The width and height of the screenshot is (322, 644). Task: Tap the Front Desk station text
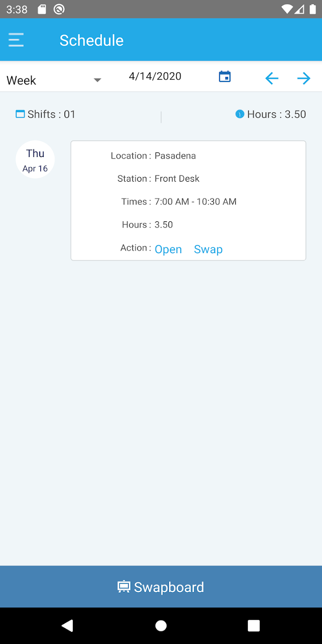coord(177,178)
